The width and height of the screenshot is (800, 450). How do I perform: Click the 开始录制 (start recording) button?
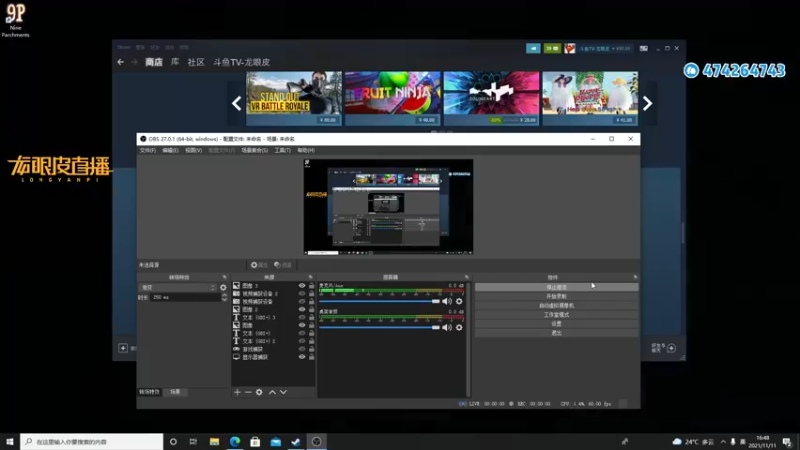tap(556, 296)
